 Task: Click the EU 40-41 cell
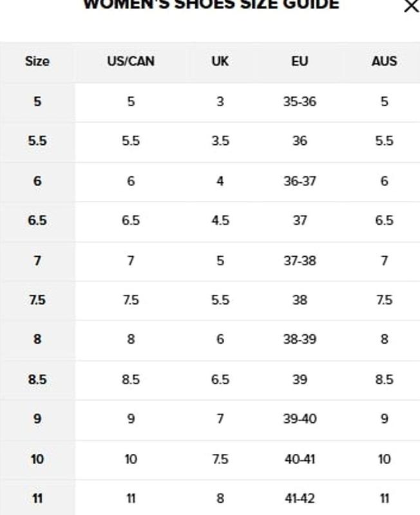(300, 459)
